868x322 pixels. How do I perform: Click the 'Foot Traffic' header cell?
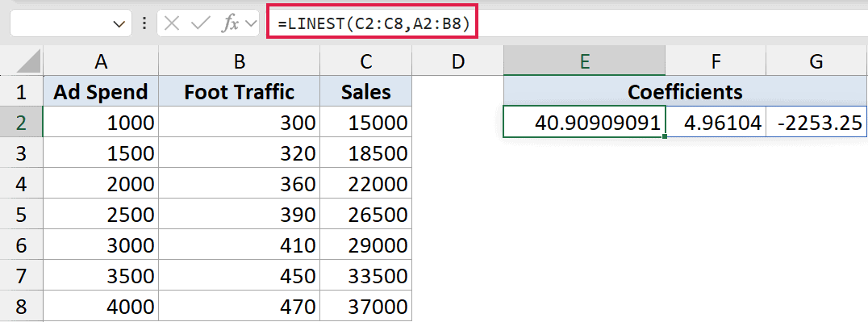point(239,91)
